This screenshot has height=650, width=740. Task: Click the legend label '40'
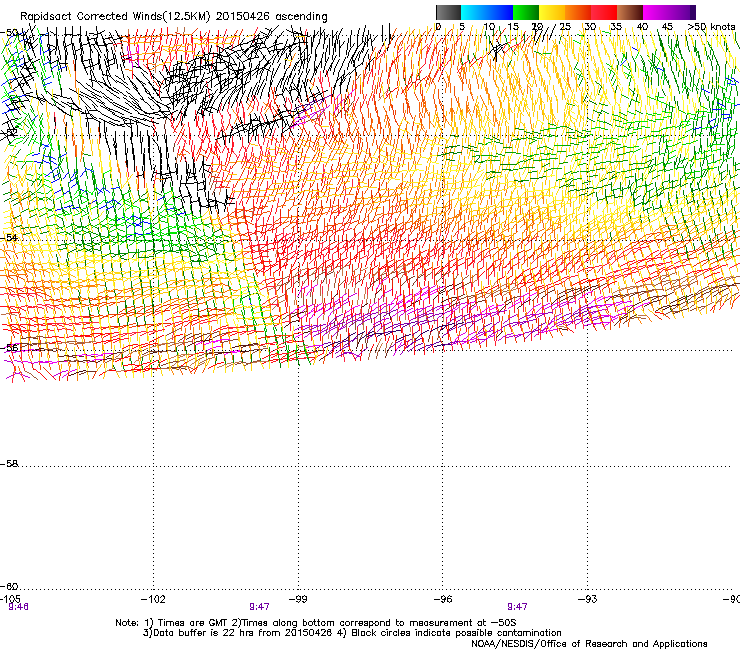point(642,26)
